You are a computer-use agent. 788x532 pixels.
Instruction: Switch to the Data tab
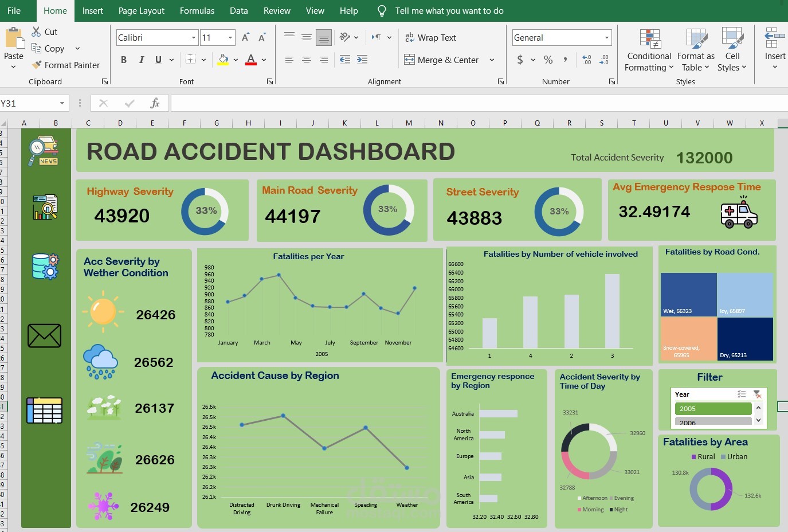pyautogui.click(x=239, y=10)
